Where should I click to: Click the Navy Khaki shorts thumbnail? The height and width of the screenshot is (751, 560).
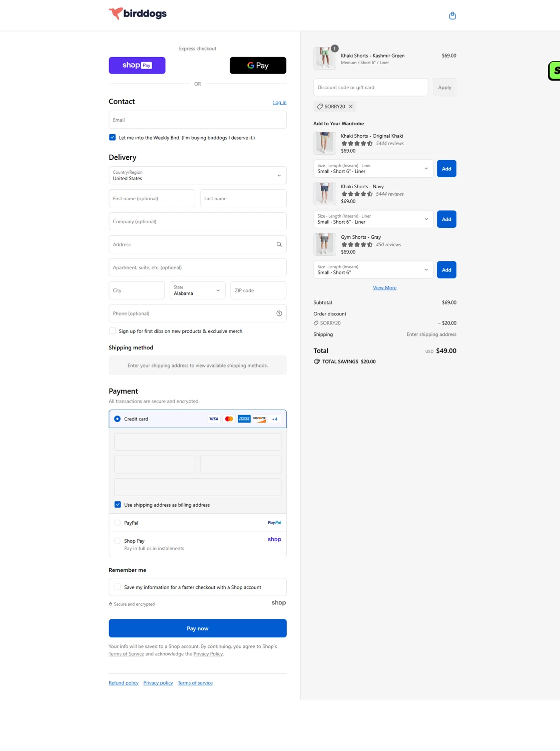point(325,194)
